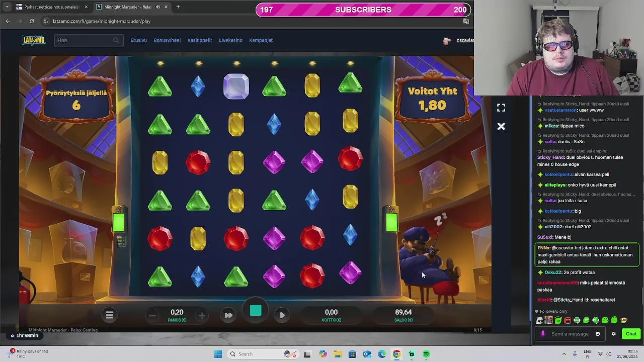
Task: Open the oscaviar profile avatar
Action: pos(447,41)
